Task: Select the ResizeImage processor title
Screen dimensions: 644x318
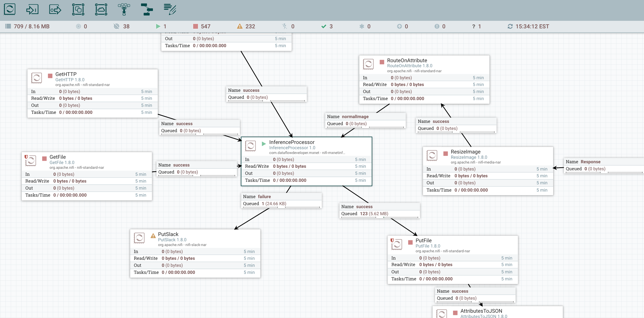Action: pos(465,152)
